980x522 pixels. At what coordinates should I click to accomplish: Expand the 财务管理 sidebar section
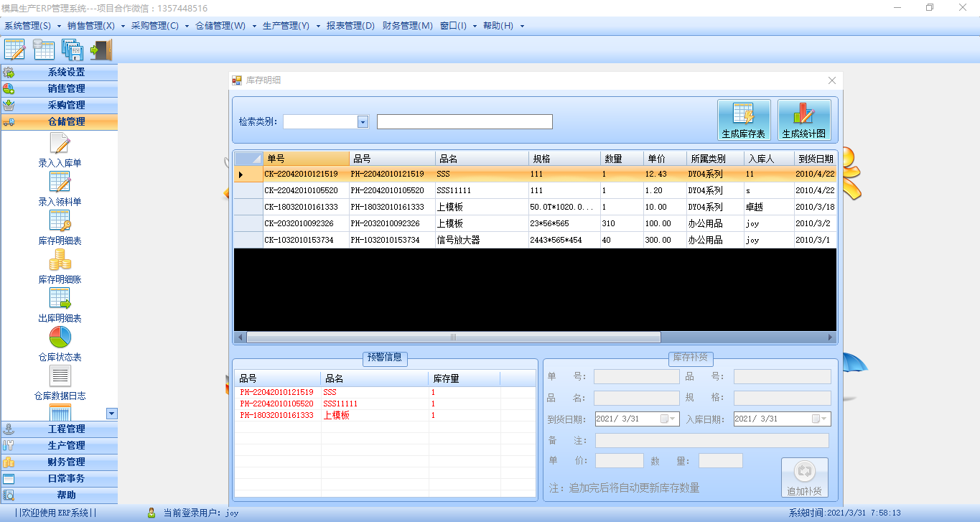(x=60, y=462)
